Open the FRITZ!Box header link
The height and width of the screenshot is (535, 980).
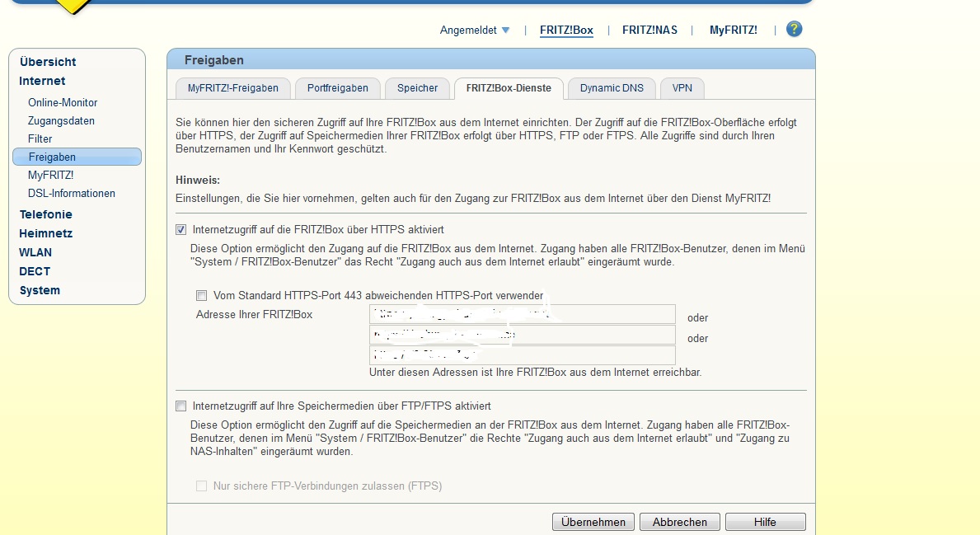coord(566,30)
